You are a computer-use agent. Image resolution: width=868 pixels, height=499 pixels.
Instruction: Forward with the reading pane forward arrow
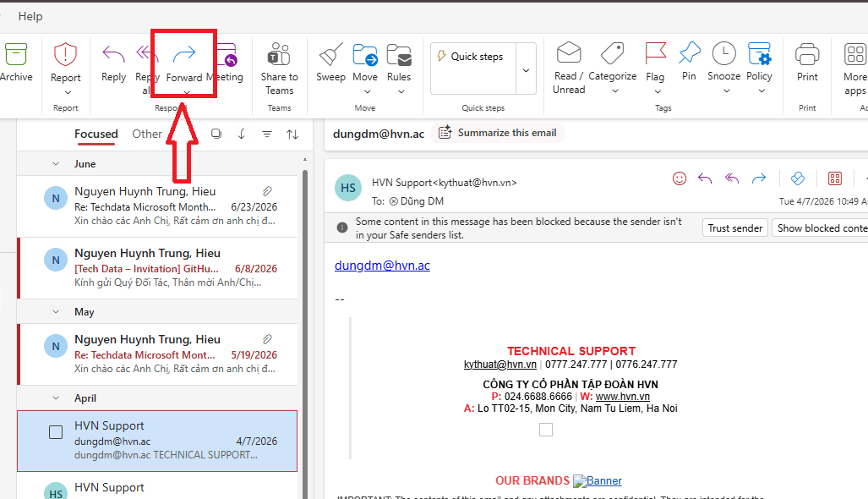point(759,178)
